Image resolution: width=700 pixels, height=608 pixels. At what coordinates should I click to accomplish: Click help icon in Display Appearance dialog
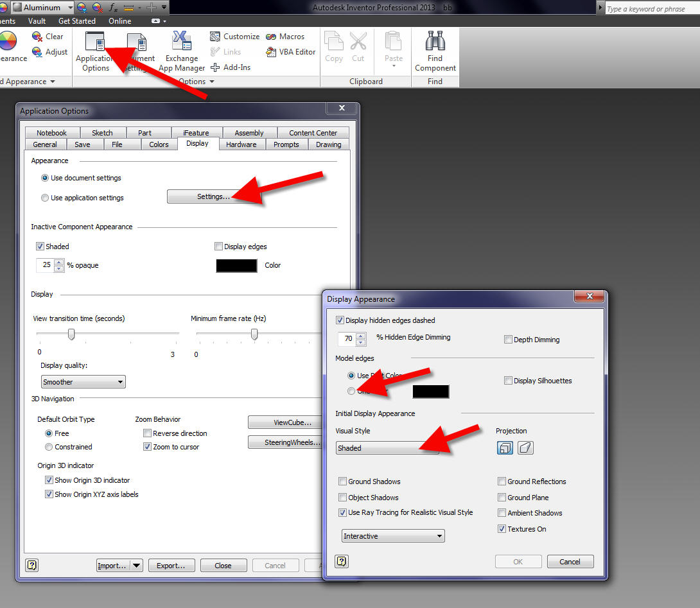[342, 561]
